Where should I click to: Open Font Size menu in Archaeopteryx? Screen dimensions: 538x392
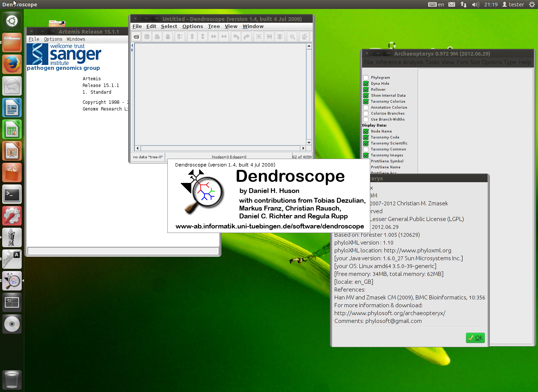pyautogui.click(x=468, y=62)
